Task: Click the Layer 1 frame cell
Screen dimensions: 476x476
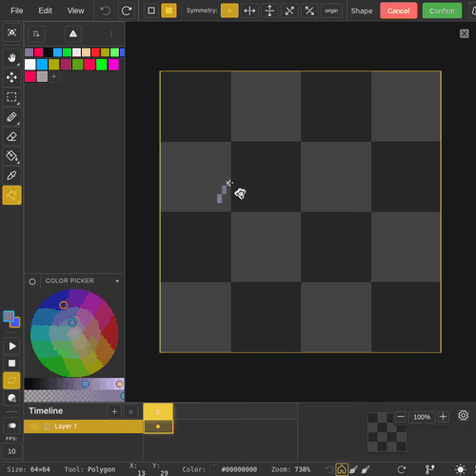Action: click(158, 426)
